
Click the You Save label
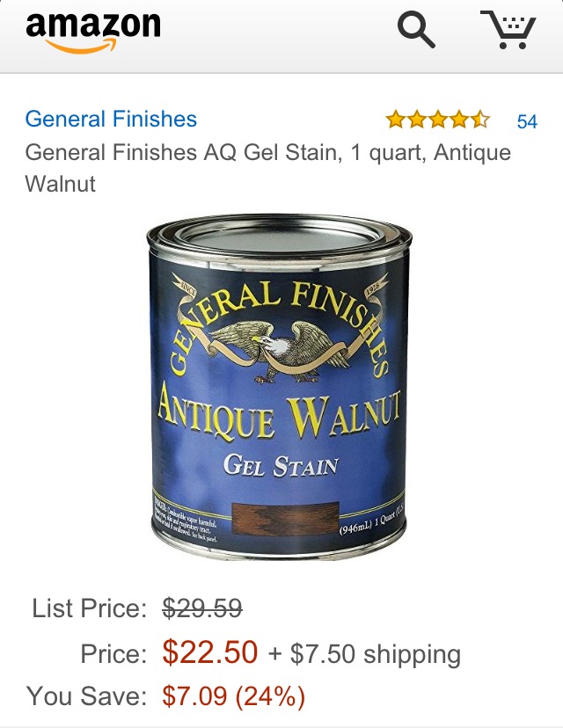pyautogui.click(x=86, y=696)
